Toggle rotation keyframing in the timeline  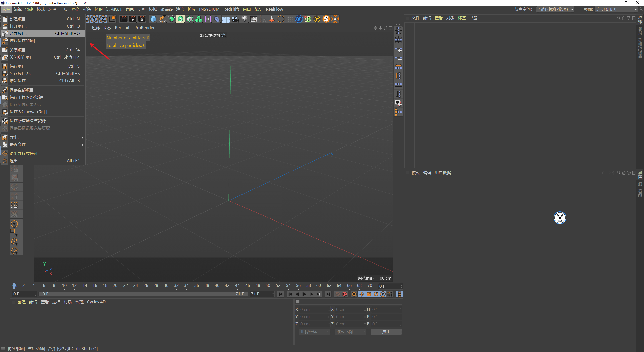(376, 294)
